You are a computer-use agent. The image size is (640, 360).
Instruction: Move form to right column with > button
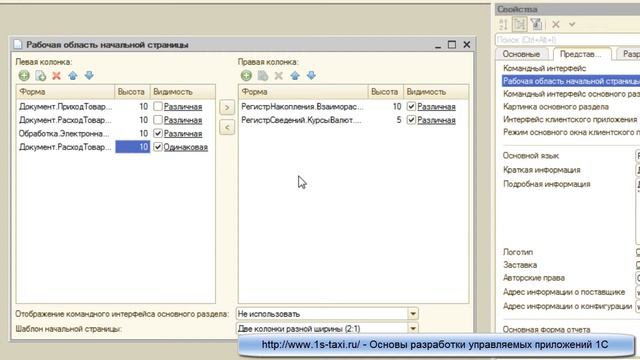pos(227,108)
